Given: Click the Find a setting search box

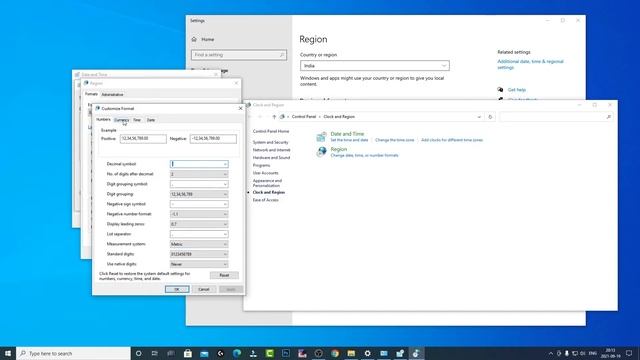Looking at the screenshot, I should [239, 55].
